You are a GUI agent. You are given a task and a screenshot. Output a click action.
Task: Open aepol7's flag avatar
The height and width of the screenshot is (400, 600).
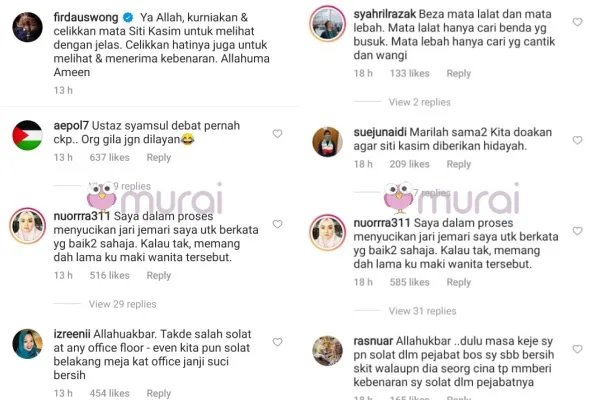coord(28,136)
